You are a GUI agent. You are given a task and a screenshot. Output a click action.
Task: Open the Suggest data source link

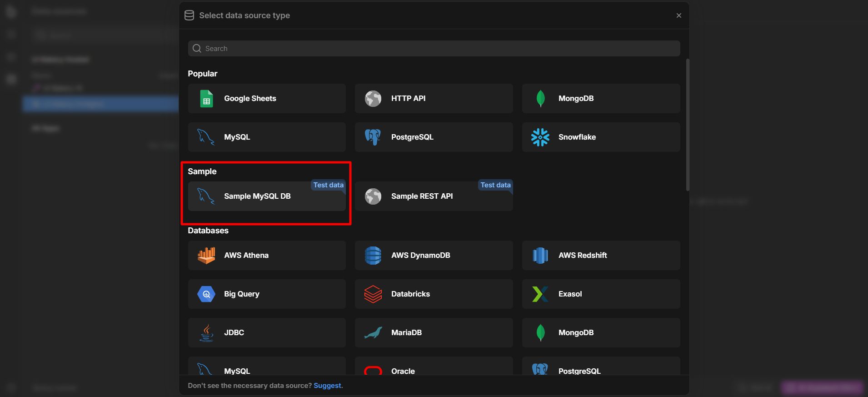point(327,386)
